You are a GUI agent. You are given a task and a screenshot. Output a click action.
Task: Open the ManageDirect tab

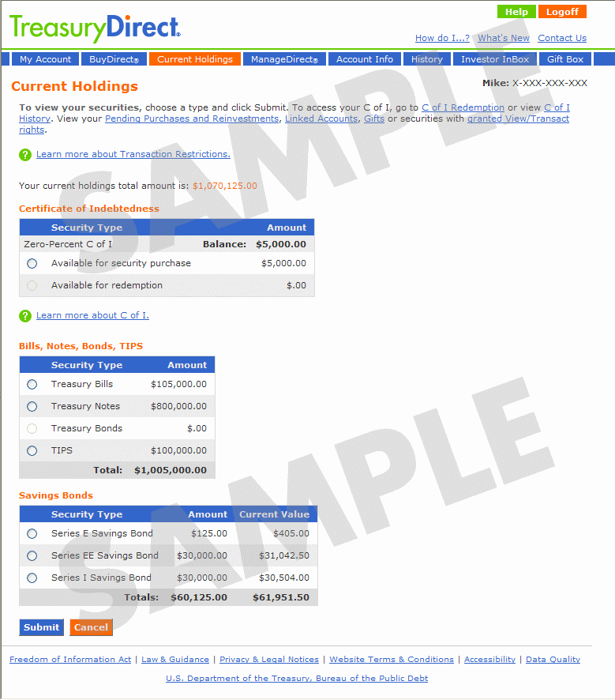pyautogui.click(x=284, y=59)
